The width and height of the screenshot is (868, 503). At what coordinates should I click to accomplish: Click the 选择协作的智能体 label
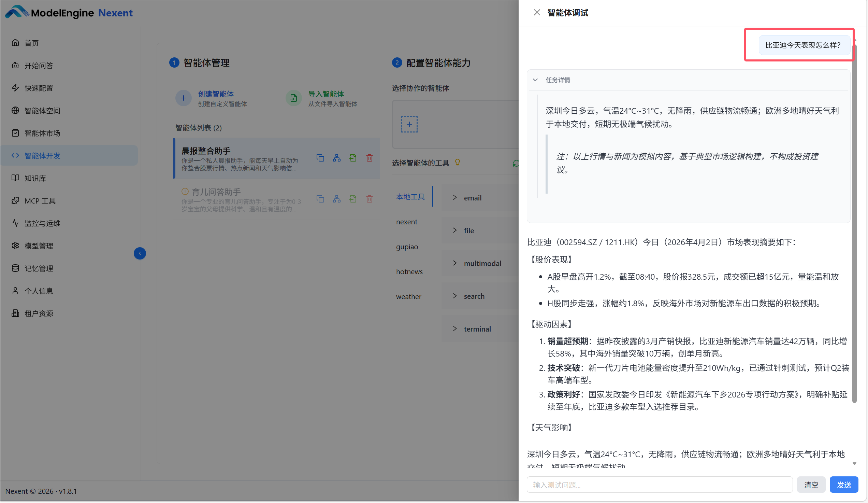pos(421,88)
